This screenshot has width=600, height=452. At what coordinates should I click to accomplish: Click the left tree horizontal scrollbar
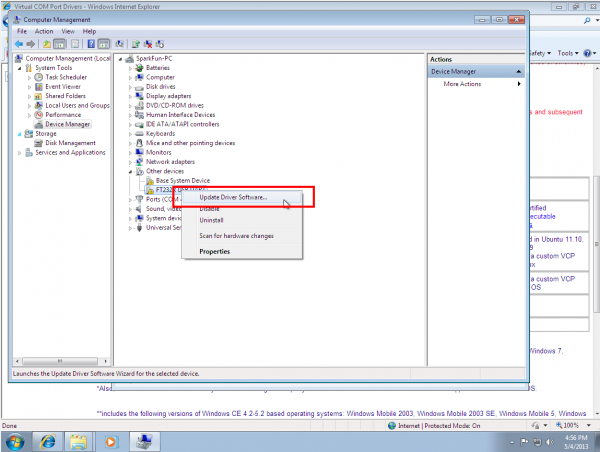[x=60, y=361]
